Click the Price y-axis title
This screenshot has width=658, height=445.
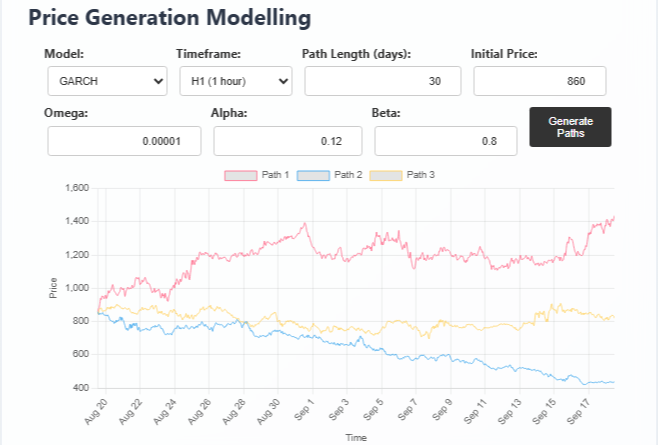53,288
